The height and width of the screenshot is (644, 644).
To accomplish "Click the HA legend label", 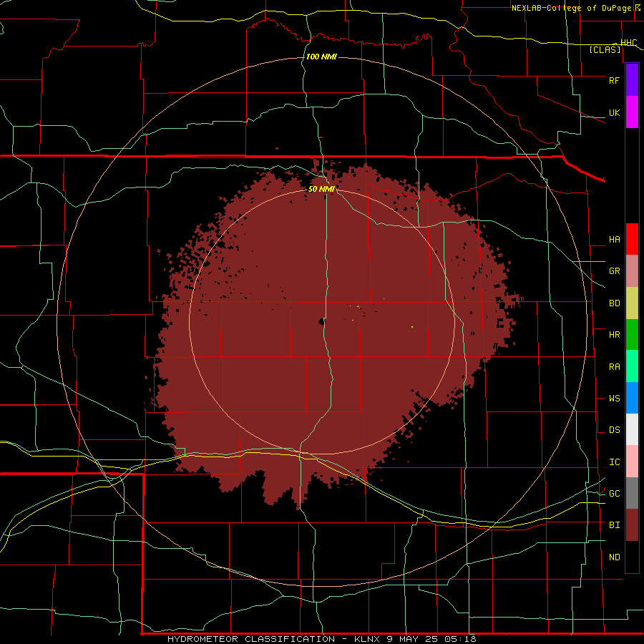I will click(x=614, y=239).
